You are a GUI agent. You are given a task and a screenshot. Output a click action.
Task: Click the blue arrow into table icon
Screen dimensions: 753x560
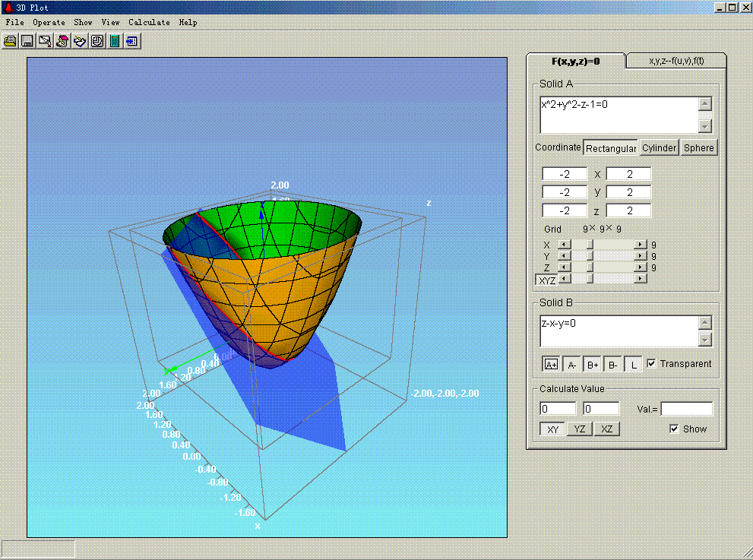point(131,41)
